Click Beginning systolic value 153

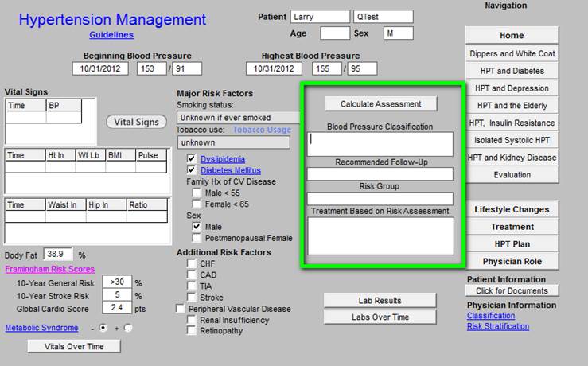tap(151, 68)
